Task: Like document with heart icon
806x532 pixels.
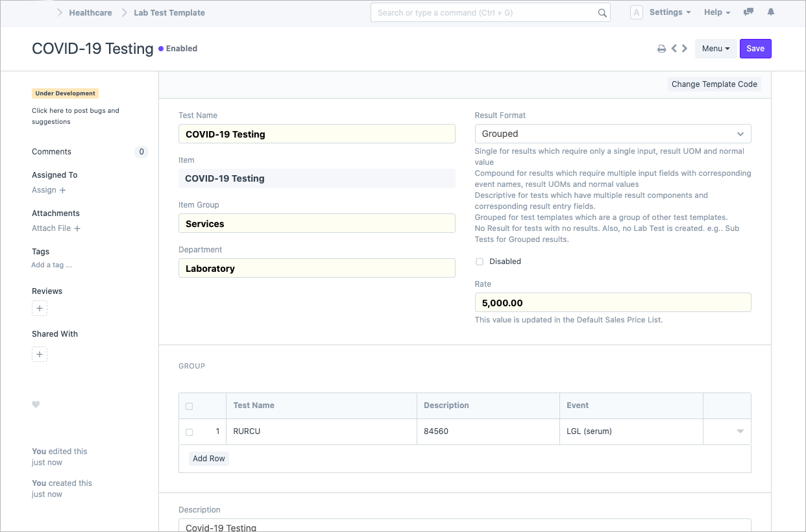Action: (36, 405)
